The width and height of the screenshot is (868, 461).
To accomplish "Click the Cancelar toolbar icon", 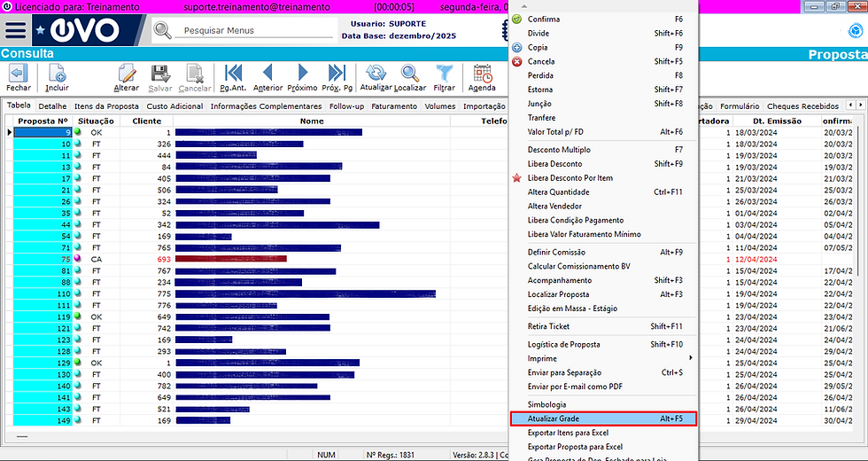I will click(195, 78).
